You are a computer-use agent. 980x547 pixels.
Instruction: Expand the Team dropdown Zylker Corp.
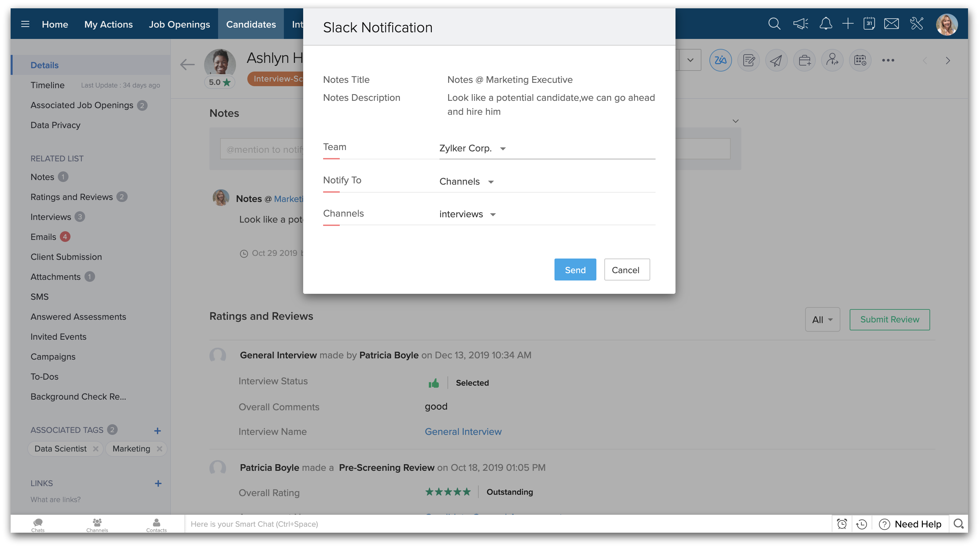[x=472, y=148]
